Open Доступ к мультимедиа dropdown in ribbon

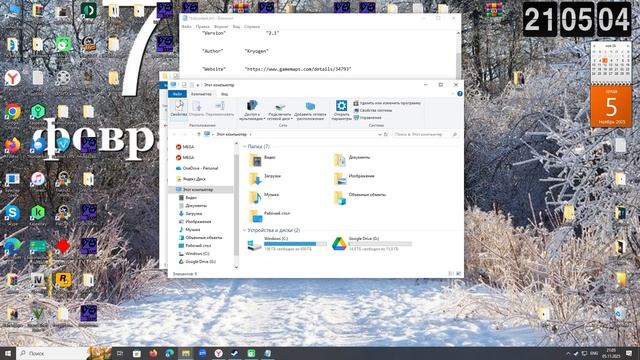click(252, 110)
